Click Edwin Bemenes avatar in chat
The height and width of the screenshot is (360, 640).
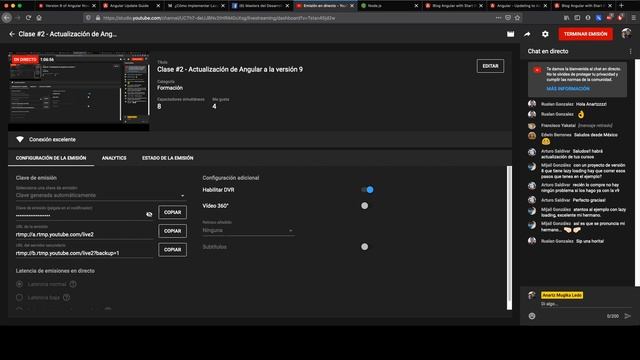[531, 136]
